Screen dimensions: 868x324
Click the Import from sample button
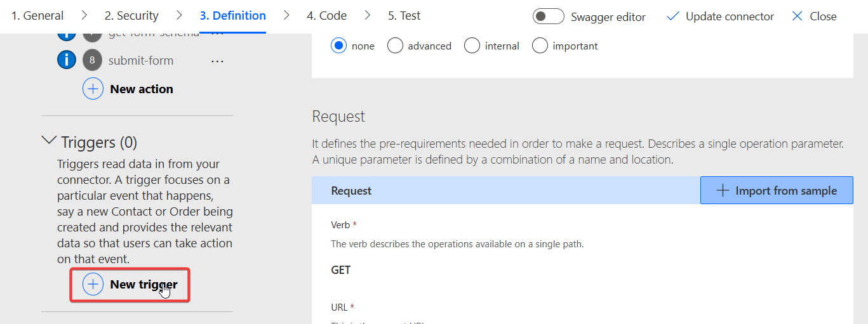[x=777, y=190]
